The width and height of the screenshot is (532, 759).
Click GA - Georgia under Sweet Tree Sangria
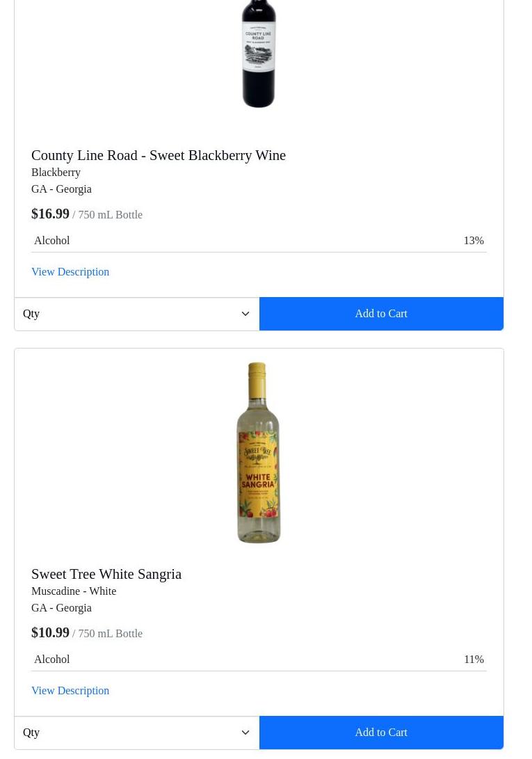tap(61, 608)
